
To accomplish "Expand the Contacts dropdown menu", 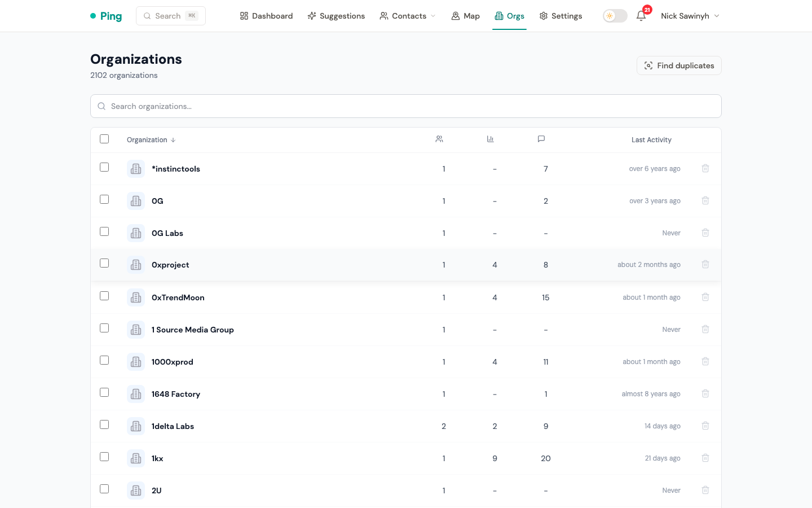I will click(x=408, y=16).
